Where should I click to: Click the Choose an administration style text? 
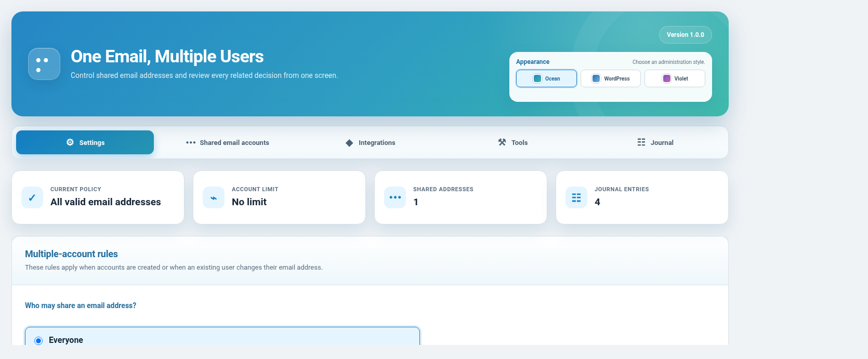pos(668,62)
